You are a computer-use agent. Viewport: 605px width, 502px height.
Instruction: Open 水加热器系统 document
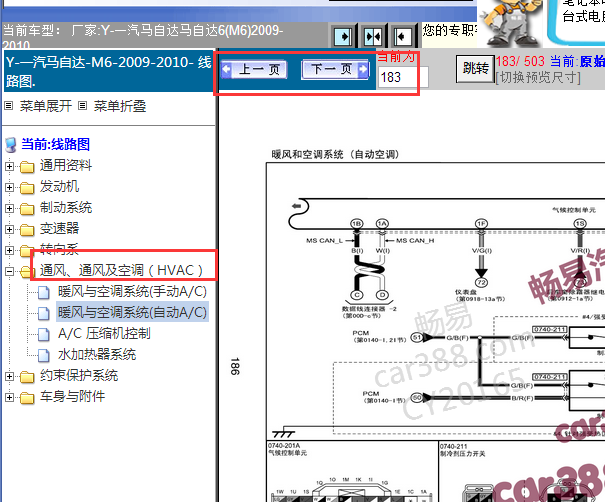tap(97, 354)
